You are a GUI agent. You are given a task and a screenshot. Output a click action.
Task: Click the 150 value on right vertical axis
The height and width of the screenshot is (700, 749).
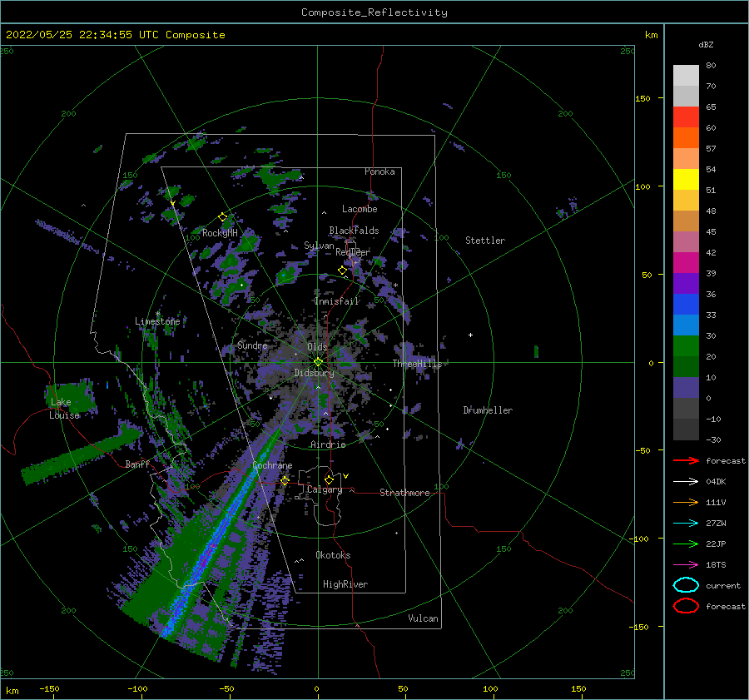coord(642,98)
